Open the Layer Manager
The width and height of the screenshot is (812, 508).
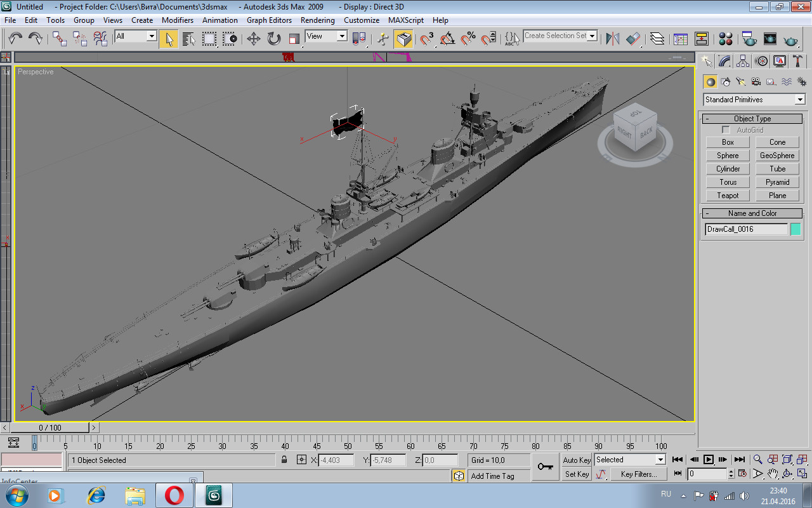pyautogui.click(x=657, y=39)
